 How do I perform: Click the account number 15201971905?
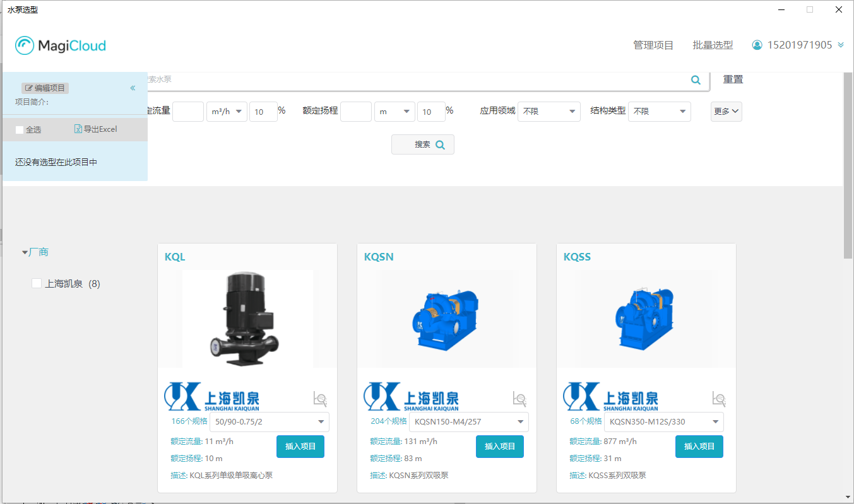click(x=800, y=45)
